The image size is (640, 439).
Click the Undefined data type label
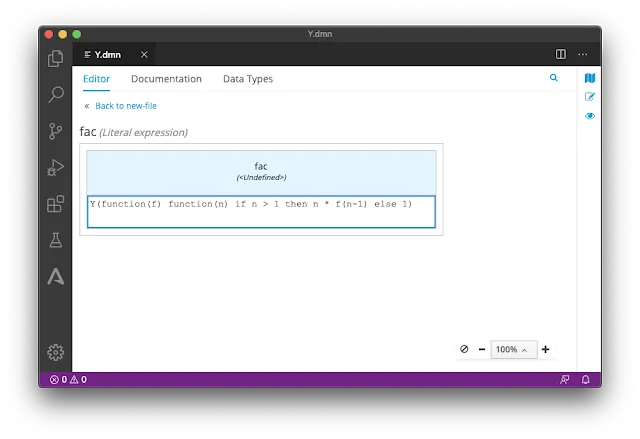(261, 177)
